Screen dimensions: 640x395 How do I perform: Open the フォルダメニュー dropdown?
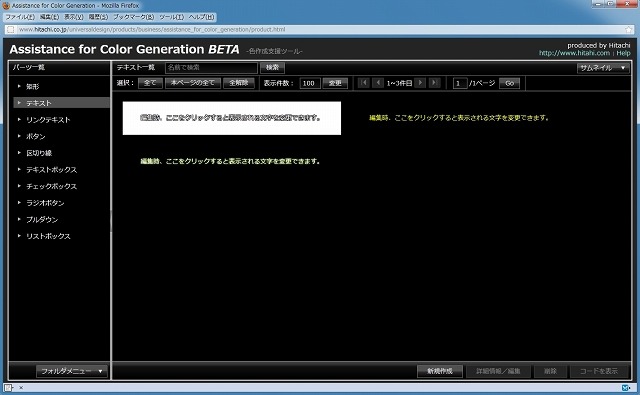click(x=72, y=371)
